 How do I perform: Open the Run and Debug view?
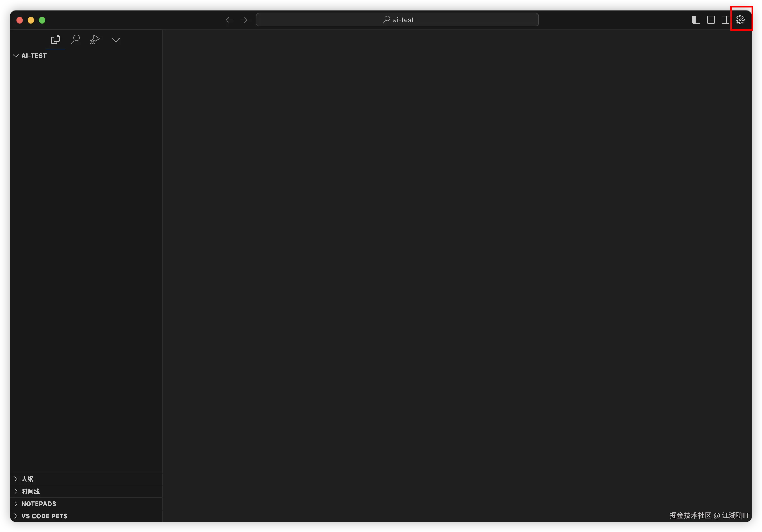95,39
